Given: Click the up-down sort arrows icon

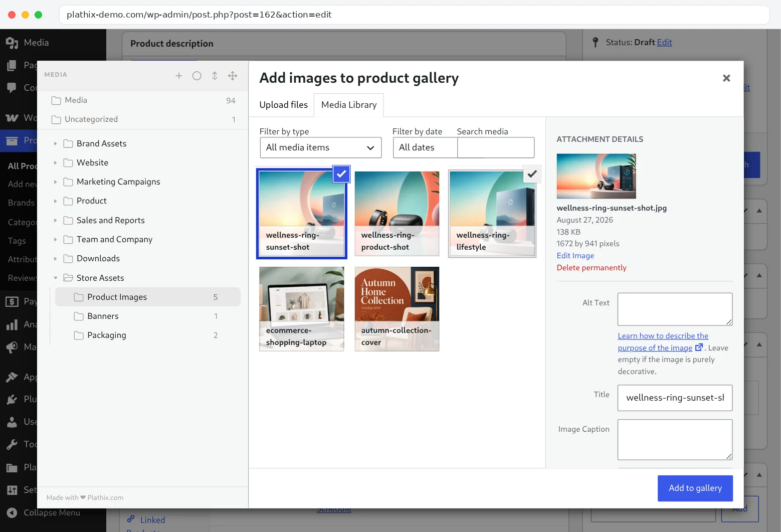Looking at the screenshot, I should click(x=215, y=76).
